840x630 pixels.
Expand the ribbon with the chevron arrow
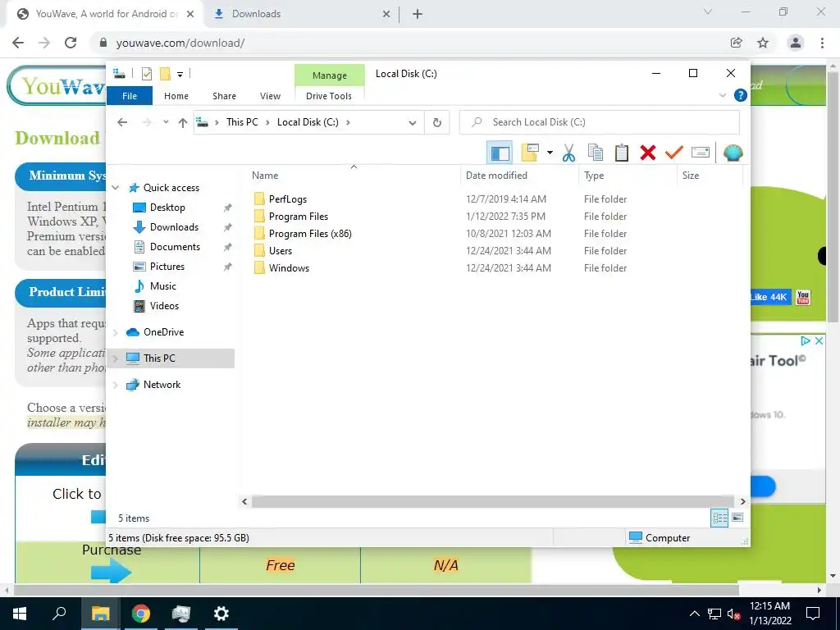click(x=723, y=95)
